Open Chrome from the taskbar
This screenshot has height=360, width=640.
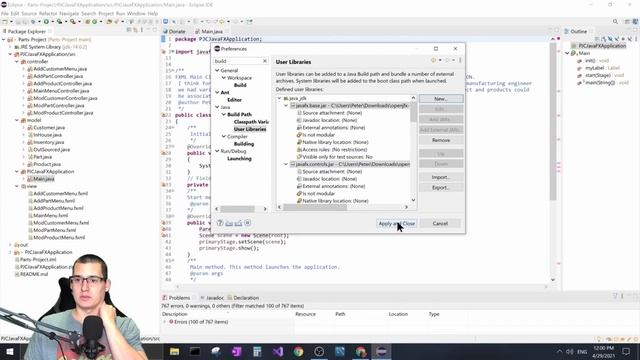coord(298,351)
